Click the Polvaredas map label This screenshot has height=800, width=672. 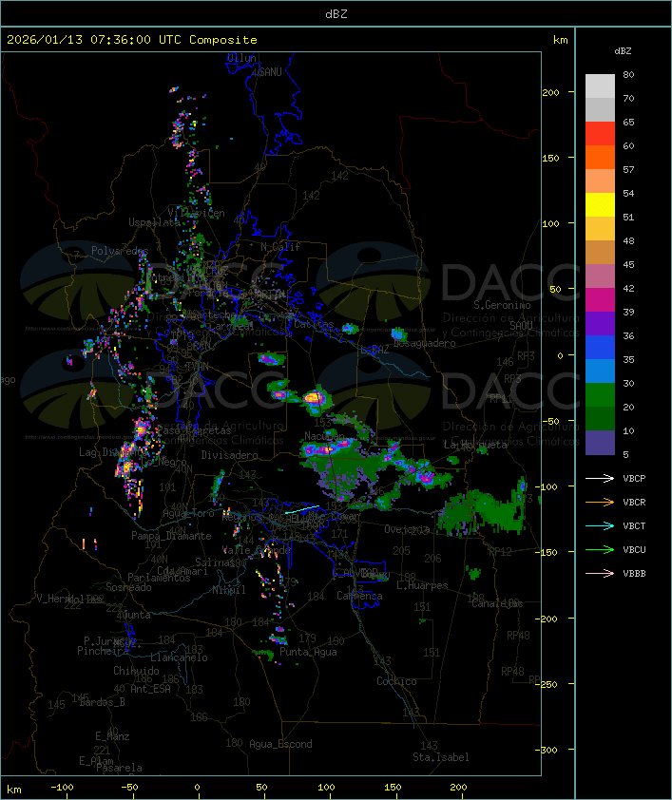point(119,251)
